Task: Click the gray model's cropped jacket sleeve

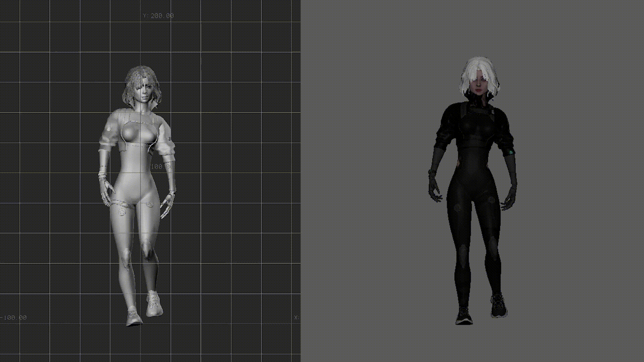Action: (107, 136)
